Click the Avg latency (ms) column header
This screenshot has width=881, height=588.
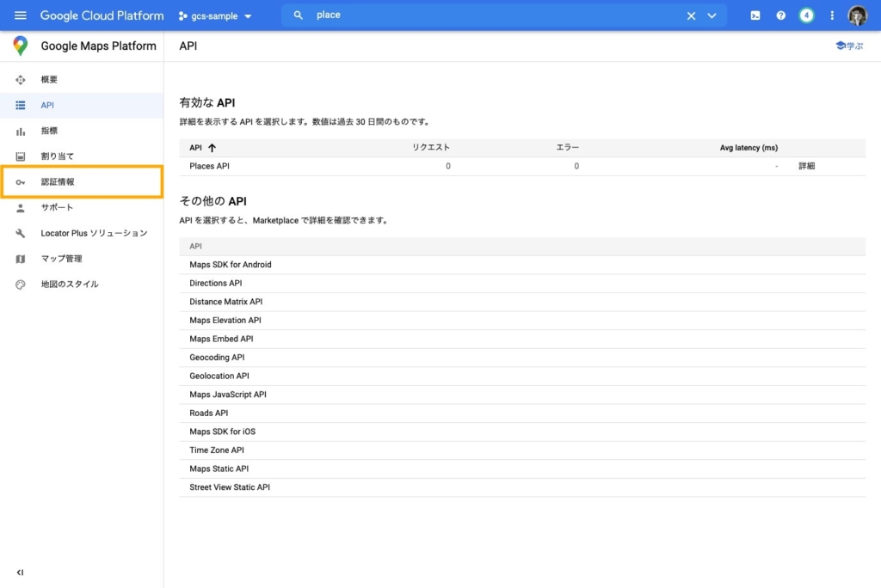tap(749, 148)
